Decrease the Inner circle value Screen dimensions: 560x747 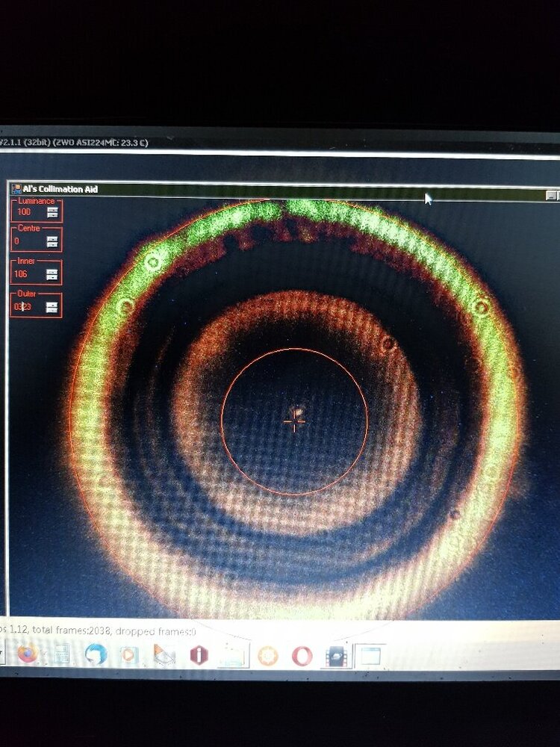click(52, 278)
